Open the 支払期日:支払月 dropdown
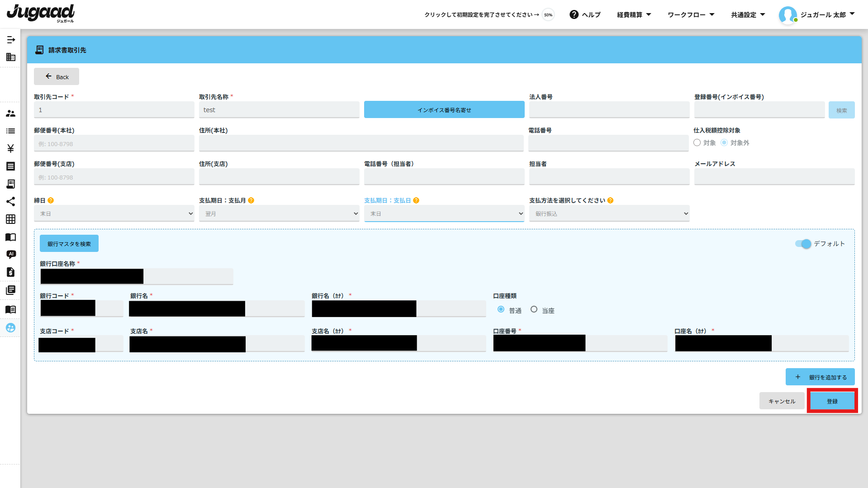This screenshot has height=488, width=868. click(x=279, y=213)
